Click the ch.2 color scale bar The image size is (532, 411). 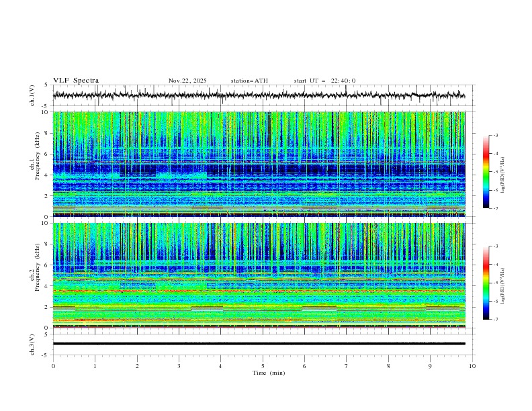click(x=486, y=283)
